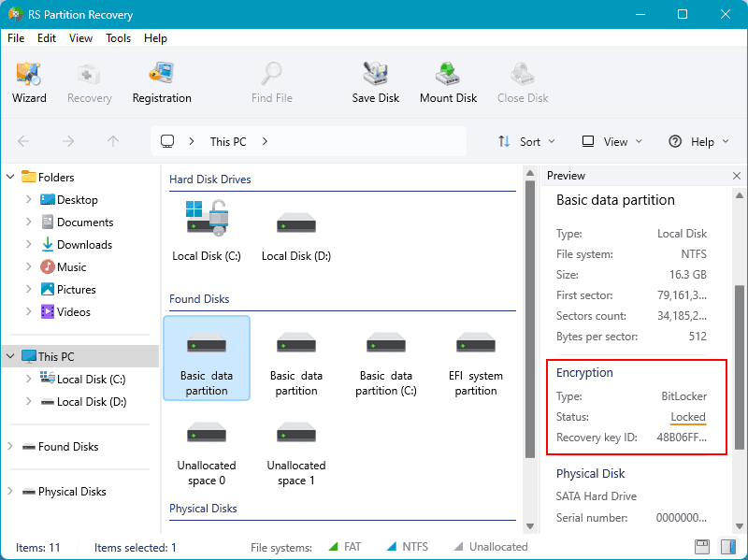The height and width of the screenshot is (560, 748).
Task: Expand the Desktop folder node
Action: tap(28, 199)
